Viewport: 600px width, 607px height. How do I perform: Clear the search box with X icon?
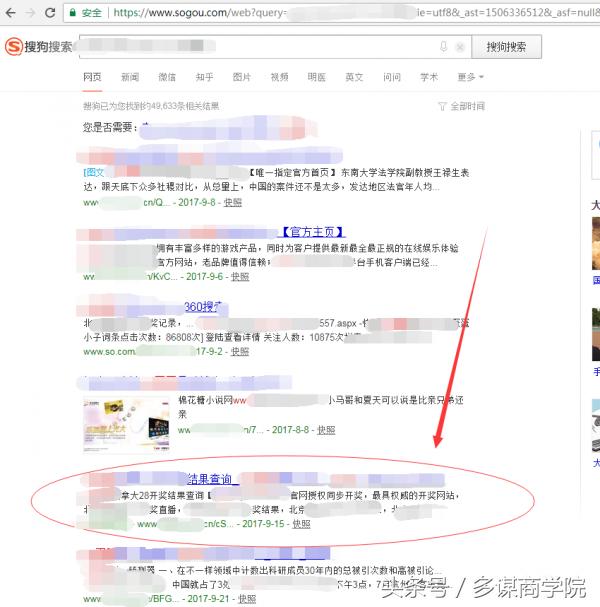(460, 47)
